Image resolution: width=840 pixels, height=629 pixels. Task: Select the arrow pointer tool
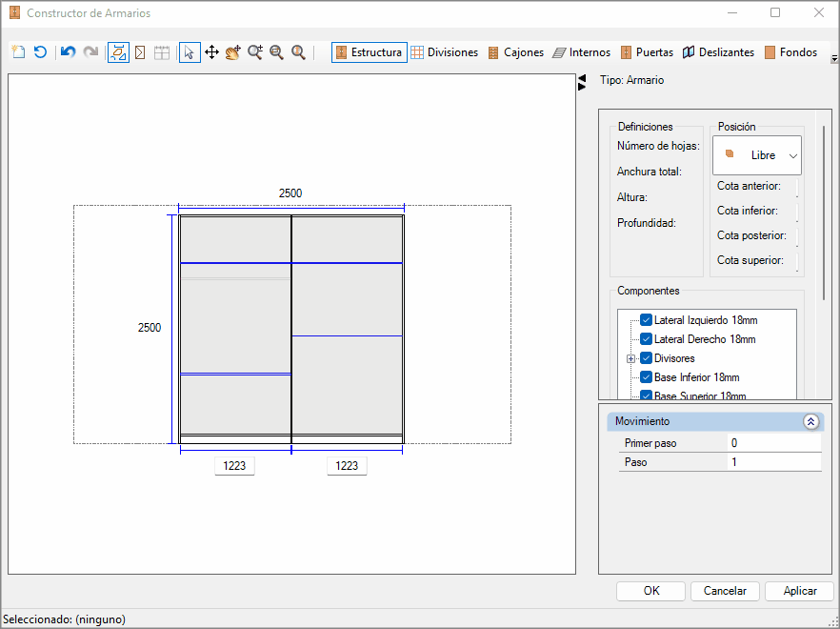(x=190, y=52)
